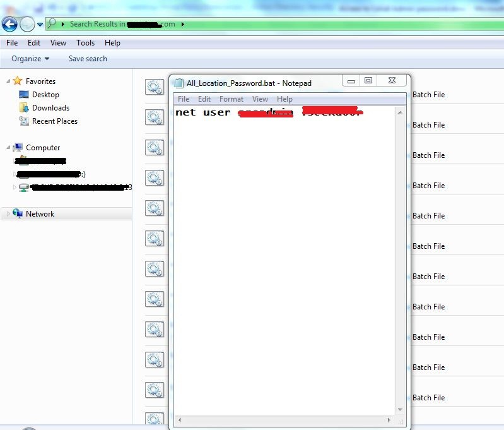
Task: Select Network in navigation pane
Action: click(x=40, y=214)
